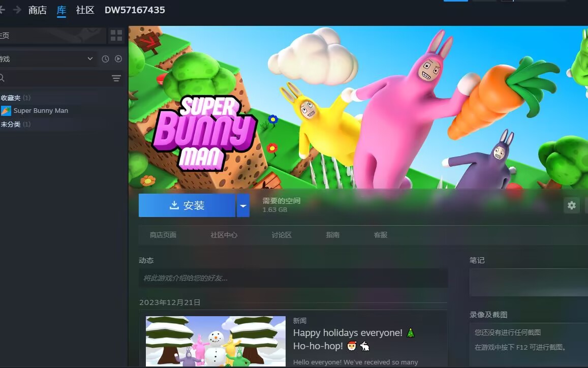Image resolution: width=588 pixels, height=368 pixels.
Task: Open the 商店页面 link
Action: point(163,235)
